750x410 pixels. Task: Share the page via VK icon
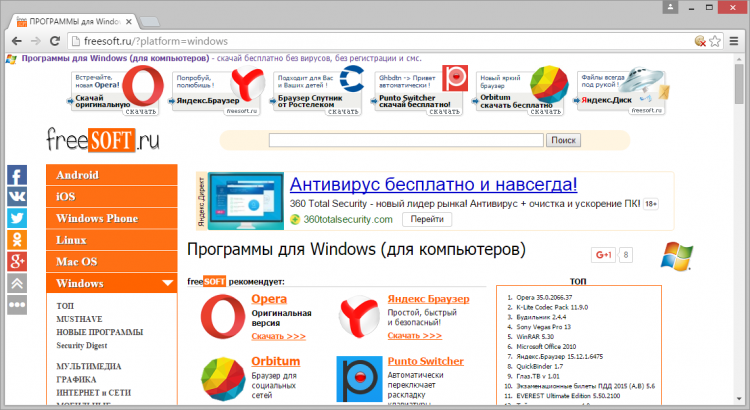17,197
